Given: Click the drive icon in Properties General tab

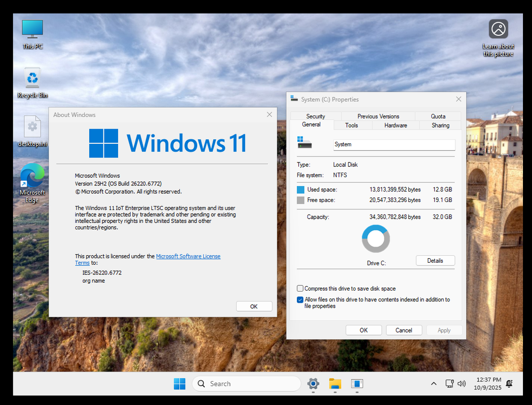Looking at the screenshot, I should tap(305, 142).
